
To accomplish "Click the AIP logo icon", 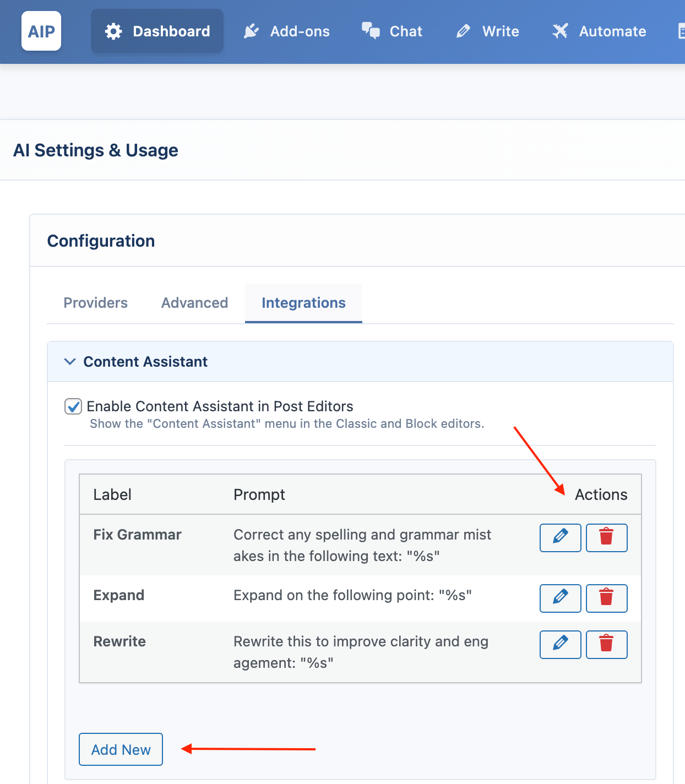I will pyautogui.click(x=41, y=31).
